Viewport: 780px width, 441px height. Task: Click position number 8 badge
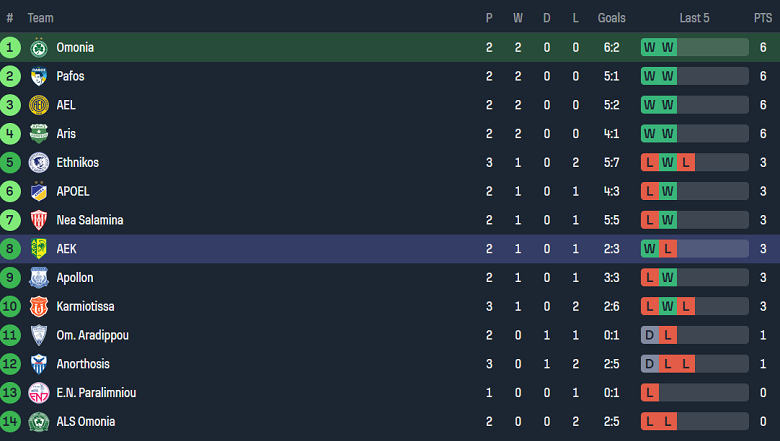coord(10,249)
